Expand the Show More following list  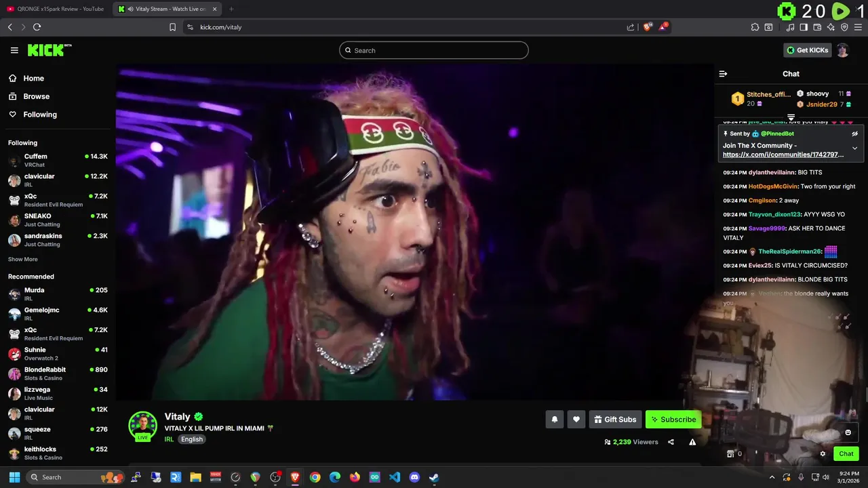pyautogui.click(x=23, y=259)
